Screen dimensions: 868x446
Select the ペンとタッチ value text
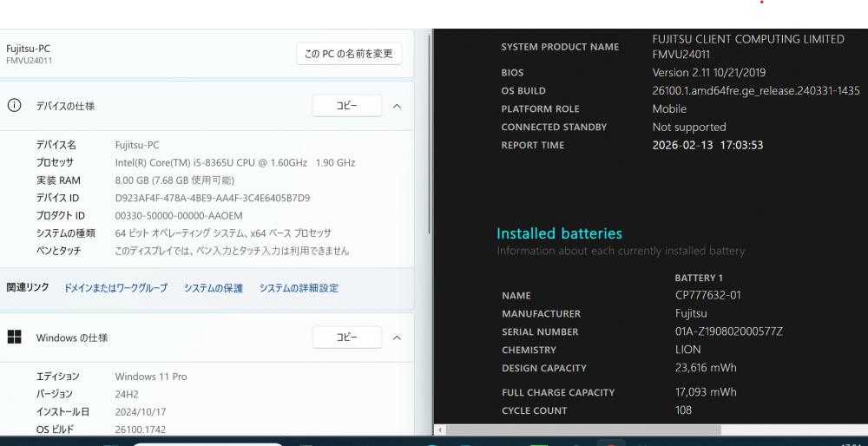coord(232,251)
